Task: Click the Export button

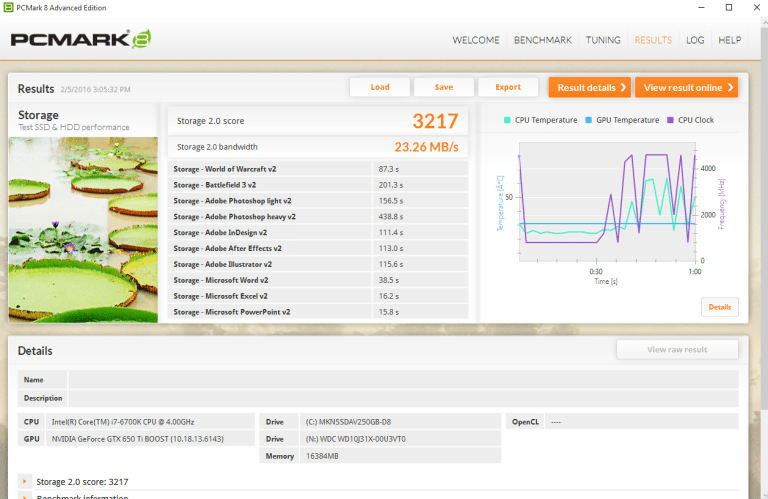Action: click(x=508, y=87)
